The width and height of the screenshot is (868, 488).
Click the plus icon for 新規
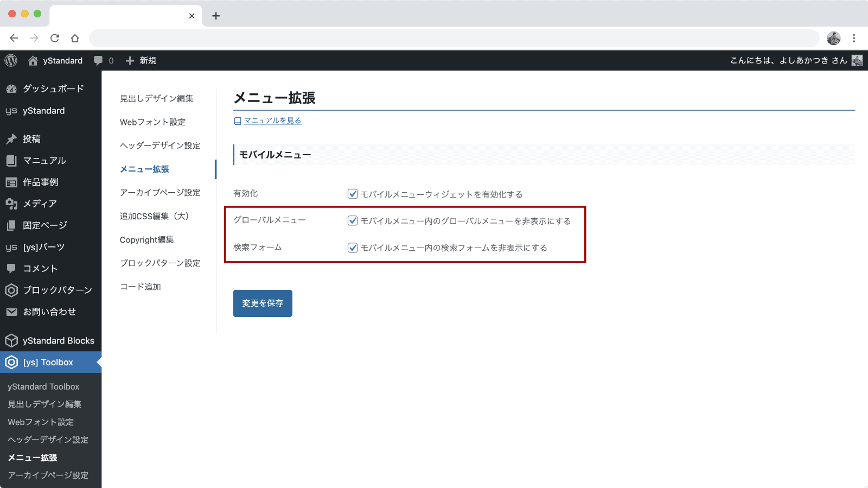click(x=130, y=61)
